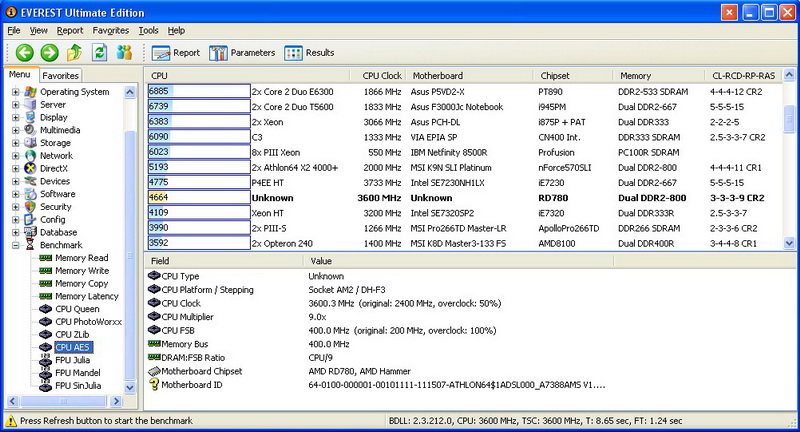Select the Operating System icon in tree

tap(31, 92)
